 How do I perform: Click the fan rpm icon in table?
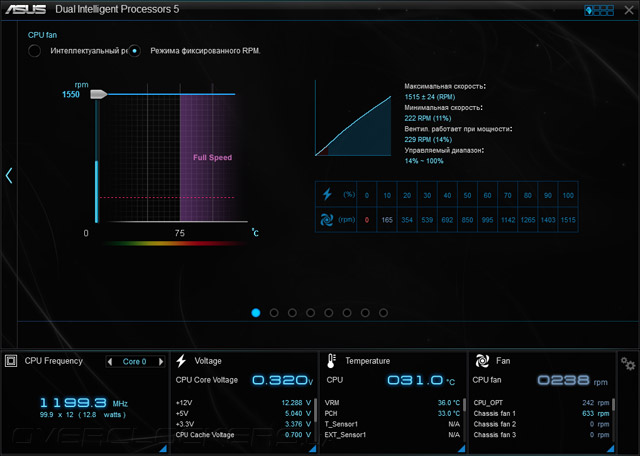(327, 220)
